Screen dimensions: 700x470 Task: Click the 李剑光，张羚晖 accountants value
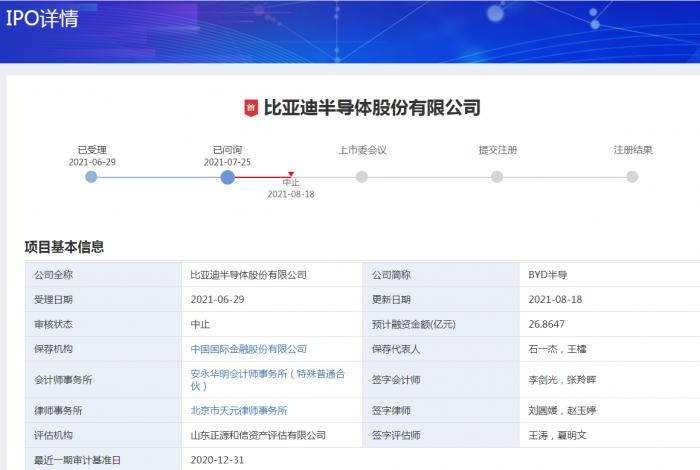click(x=562, y=380)
